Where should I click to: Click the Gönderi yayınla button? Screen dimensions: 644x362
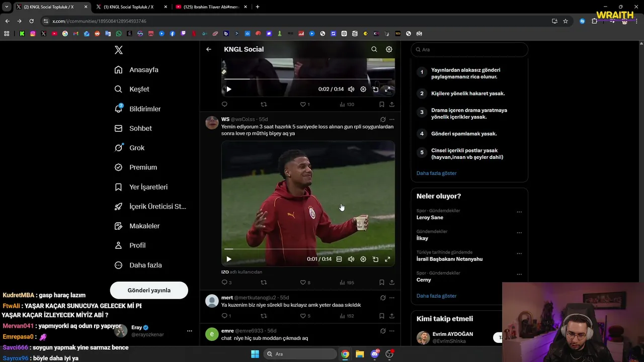click(149, 290)
